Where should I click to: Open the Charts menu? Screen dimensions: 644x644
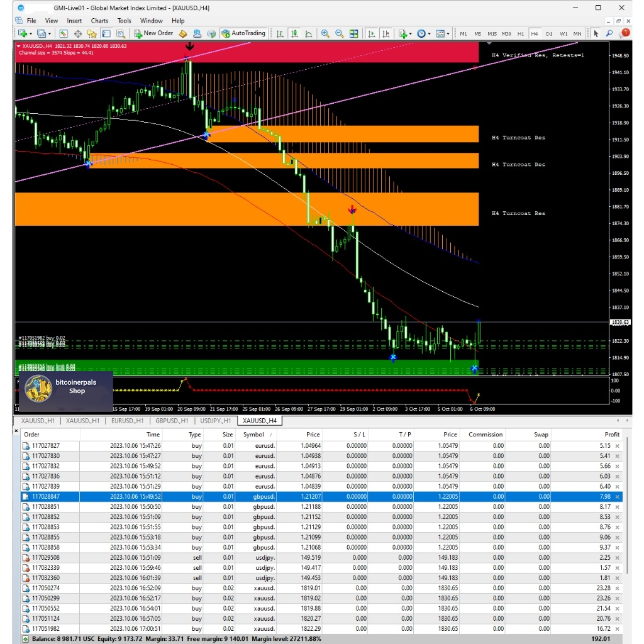(99, 21)
